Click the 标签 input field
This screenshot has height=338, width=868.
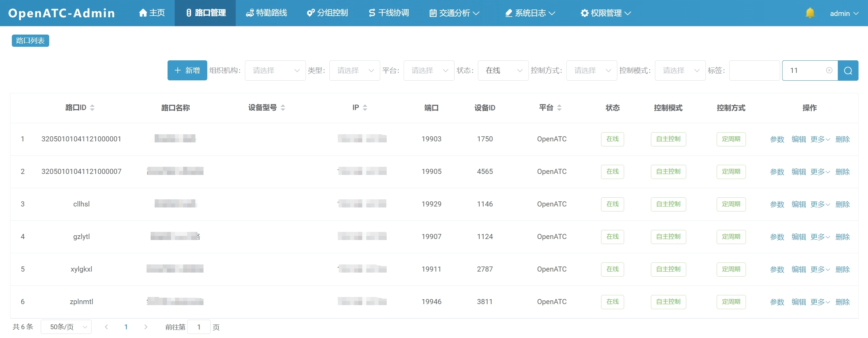coord(754,71)
